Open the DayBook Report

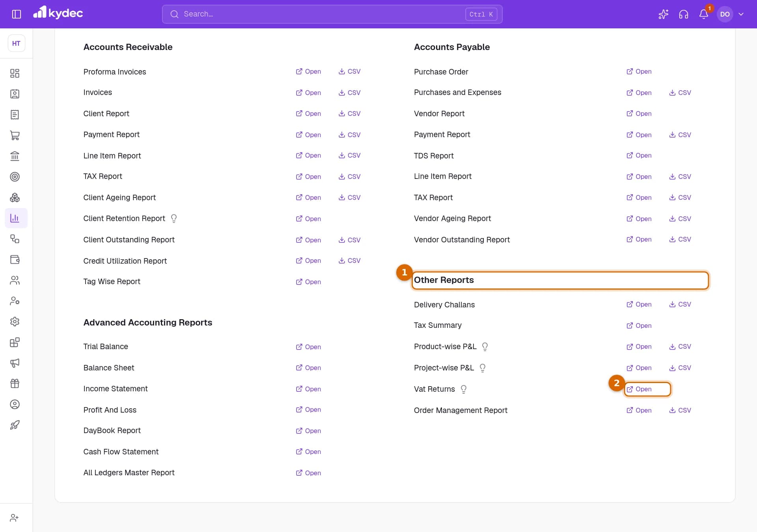click(x=308, y=431)
